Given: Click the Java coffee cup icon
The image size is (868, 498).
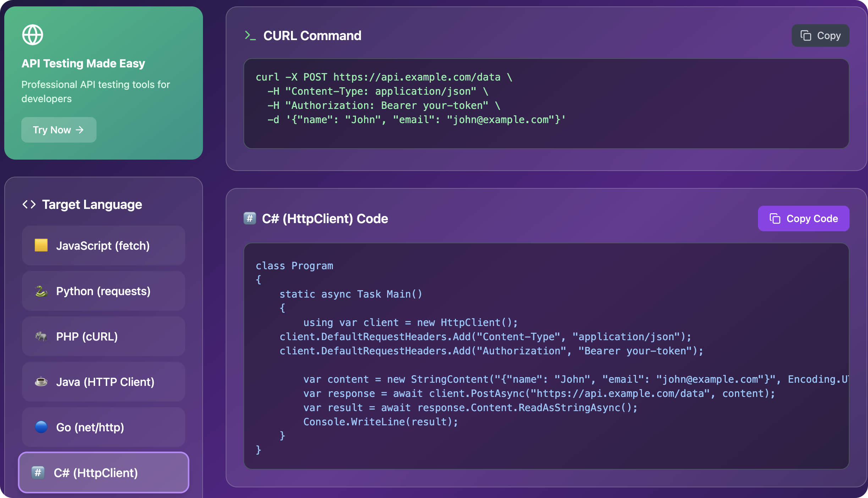Looking at the screenshot, I should coord(41,382).
